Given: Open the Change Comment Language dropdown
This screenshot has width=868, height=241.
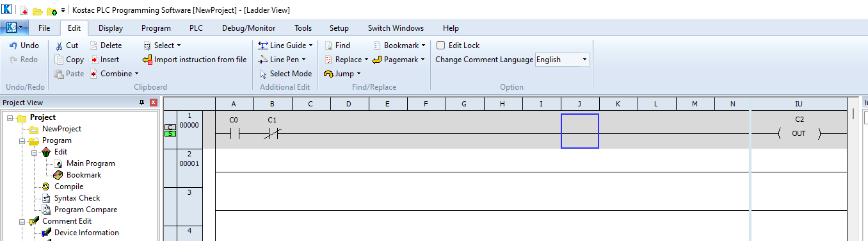Looking at the screenshot, I should [562, 60].
